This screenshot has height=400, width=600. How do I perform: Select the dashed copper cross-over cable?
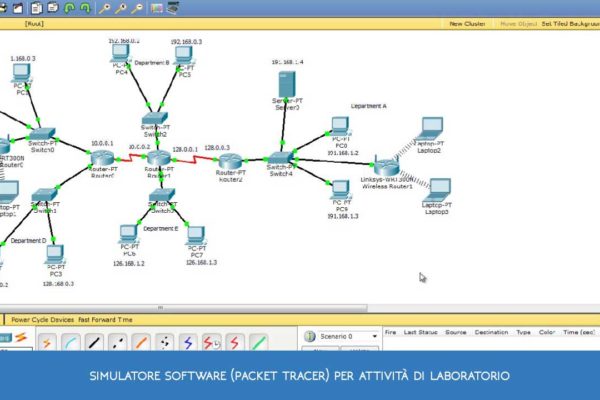click(x=117, y=342)
